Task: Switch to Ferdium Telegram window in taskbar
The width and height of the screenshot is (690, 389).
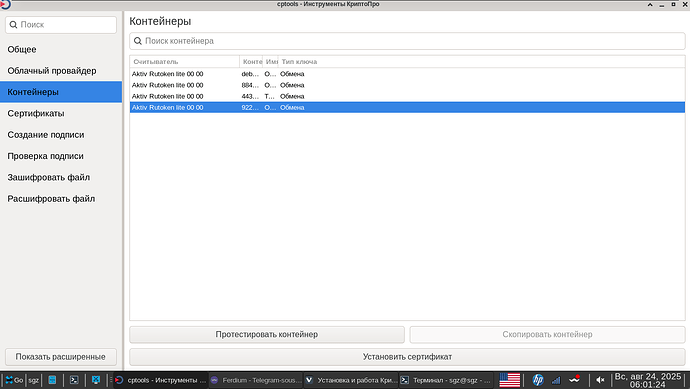Action: coord(256,380)
